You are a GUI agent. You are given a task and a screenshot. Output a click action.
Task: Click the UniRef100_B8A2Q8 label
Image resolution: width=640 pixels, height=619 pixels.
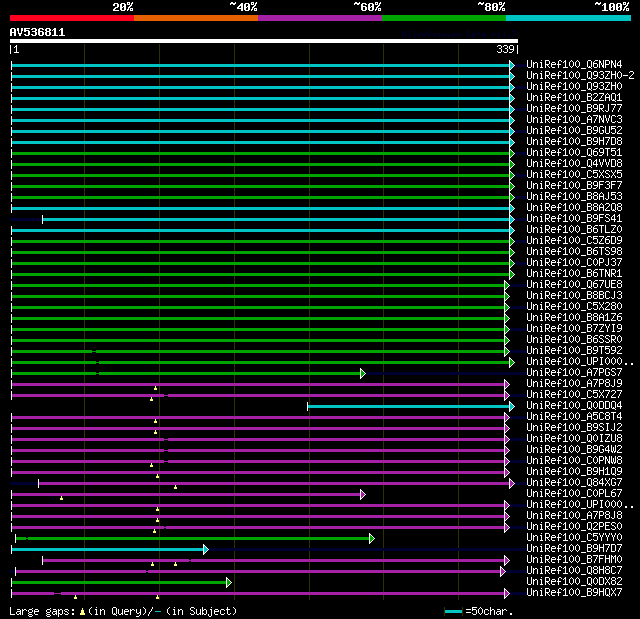pyautogui.click(x=574, y=208)
